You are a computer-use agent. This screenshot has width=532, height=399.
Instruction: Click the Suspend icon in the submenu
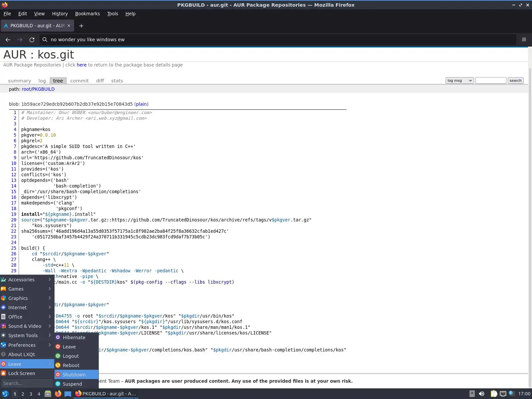58,384
